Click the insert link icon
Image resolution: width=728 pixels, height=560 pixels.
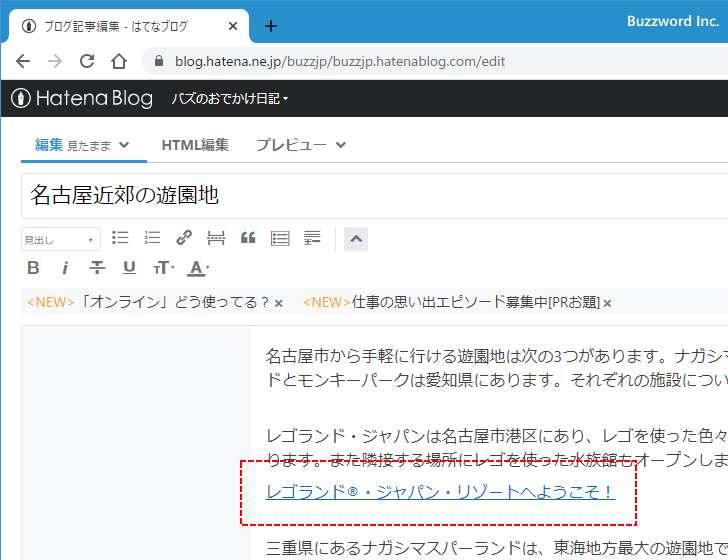click(184, 238)
